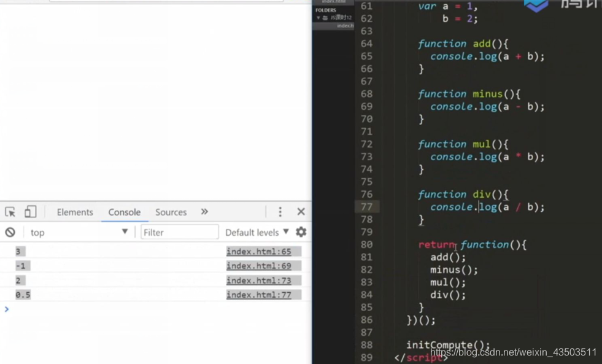Click 'function div(){' code line
The image size is (602, 364).
(x=463, y=195)
